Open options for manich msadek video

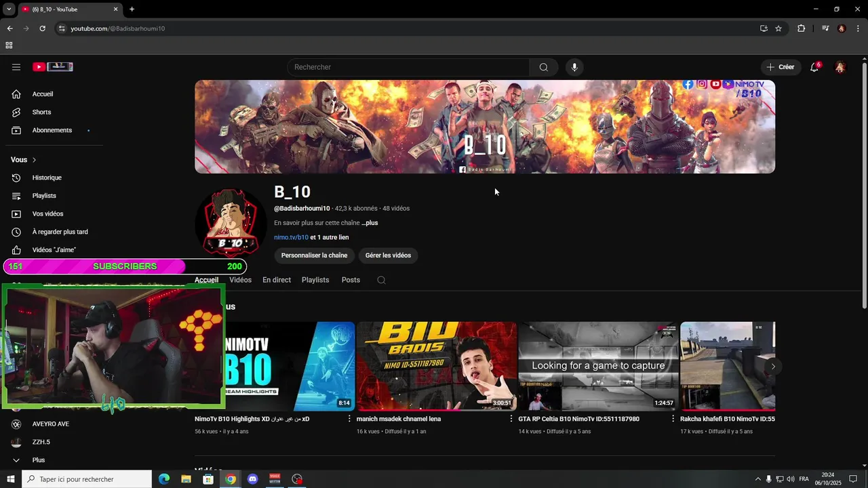click(x=511, y=419)
